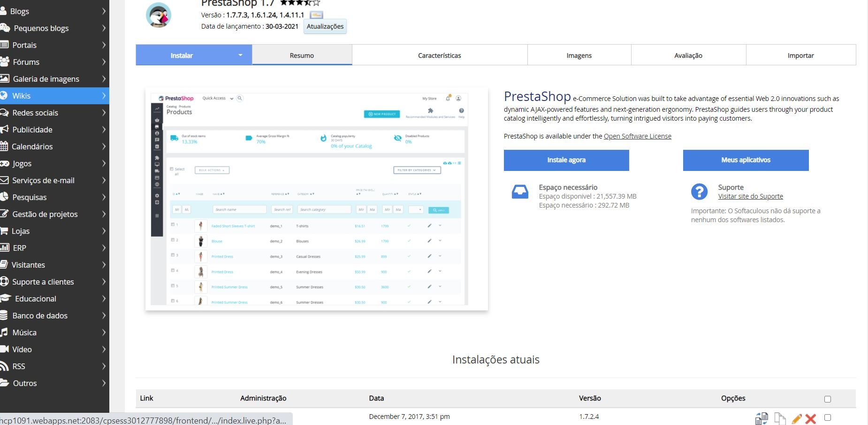Click the Instale agora button
Viewport: 868px width, 425px height.
(x=566, y=160)
